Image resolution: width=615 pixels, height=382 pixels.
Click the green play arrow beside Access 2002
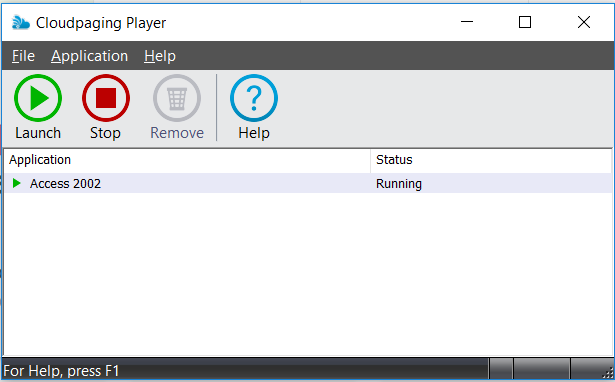[x=16, y=183]
